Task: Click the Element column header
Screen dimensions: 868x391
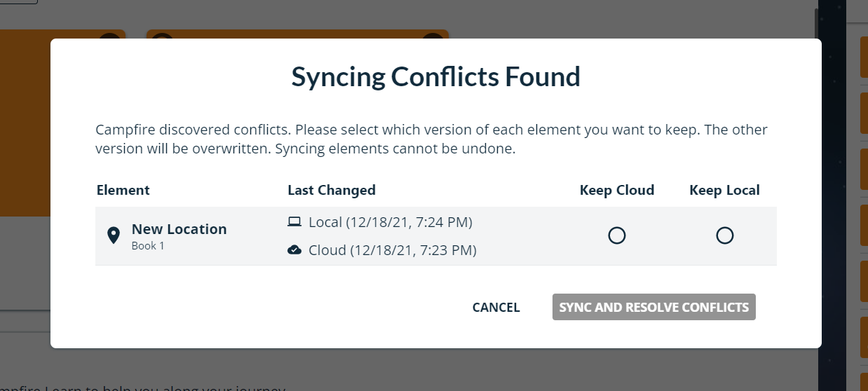Action: tap(123, 190)
